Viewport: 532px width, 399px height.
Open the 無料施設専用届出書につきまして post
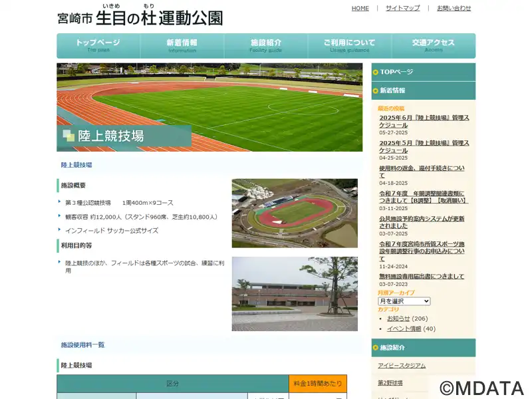coord(422,277)
